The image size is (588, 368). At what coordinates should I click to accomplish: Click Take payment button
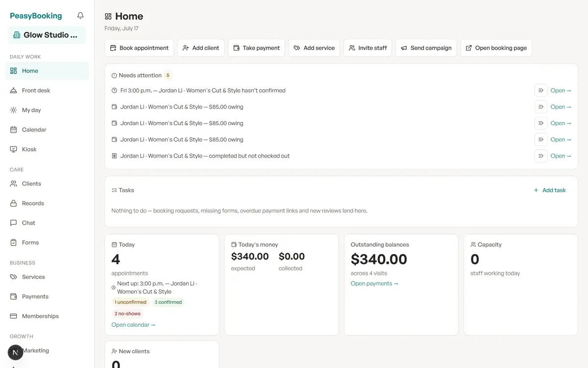tap(256, 48)
